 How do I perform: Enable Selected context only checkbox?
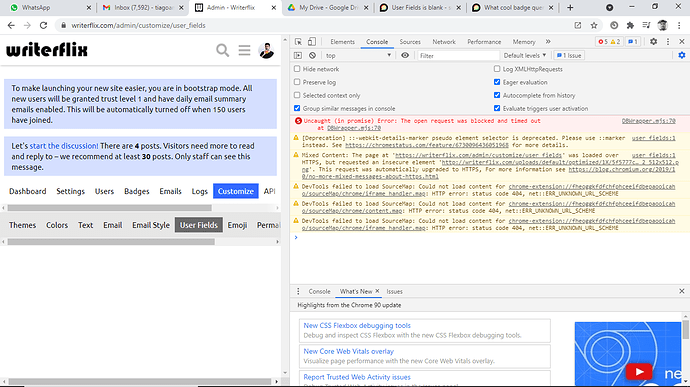[x=297, y=95]
